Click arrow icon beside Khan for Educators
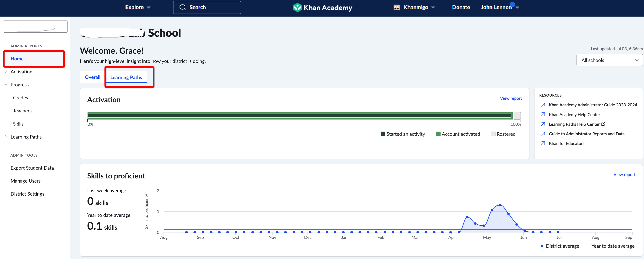644x259 pixels. point(543,143)
